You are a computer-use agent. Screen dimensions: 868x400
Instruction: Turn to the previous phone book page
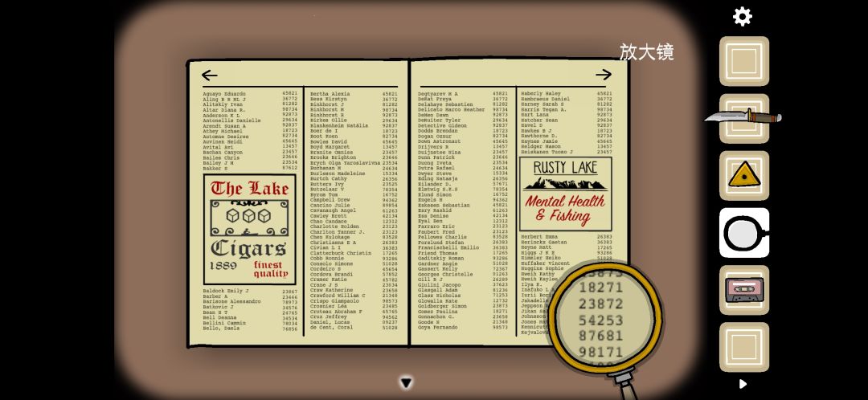click(209, 75)
